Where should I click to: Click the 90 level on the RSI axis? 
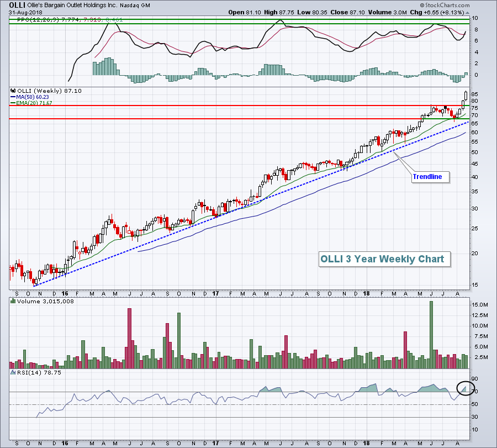point(474,379)
